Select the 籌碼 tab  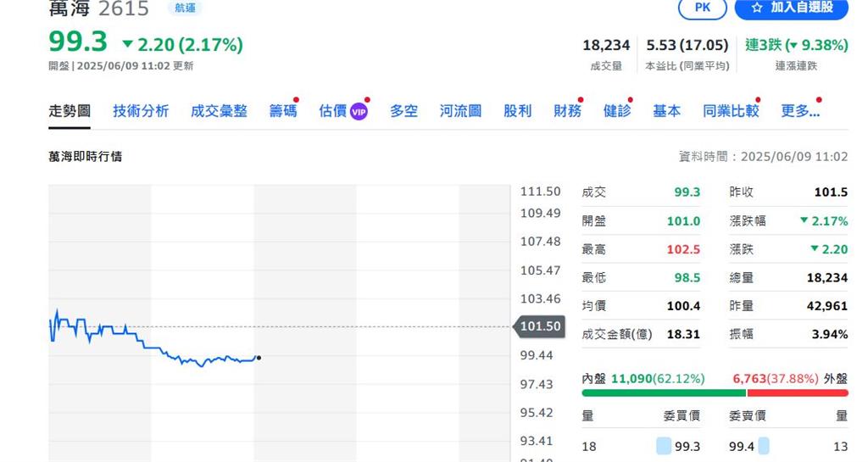point(283,111)
